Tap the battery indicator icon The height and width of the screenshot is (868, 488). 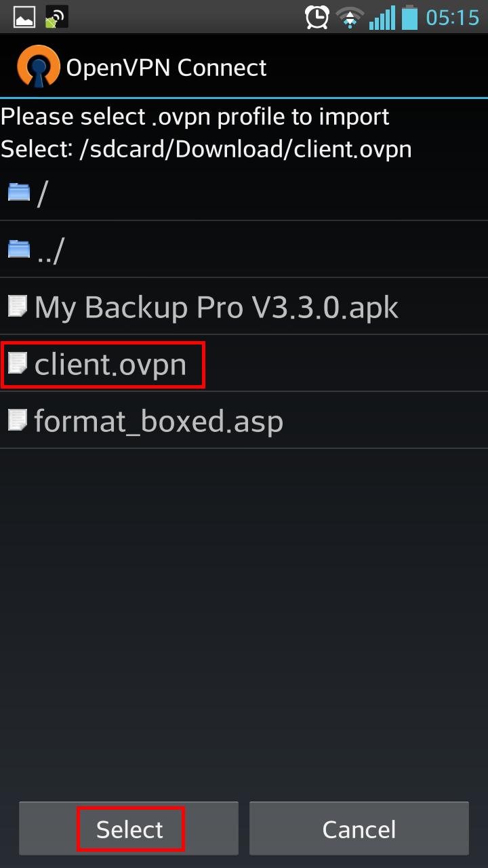409,17
